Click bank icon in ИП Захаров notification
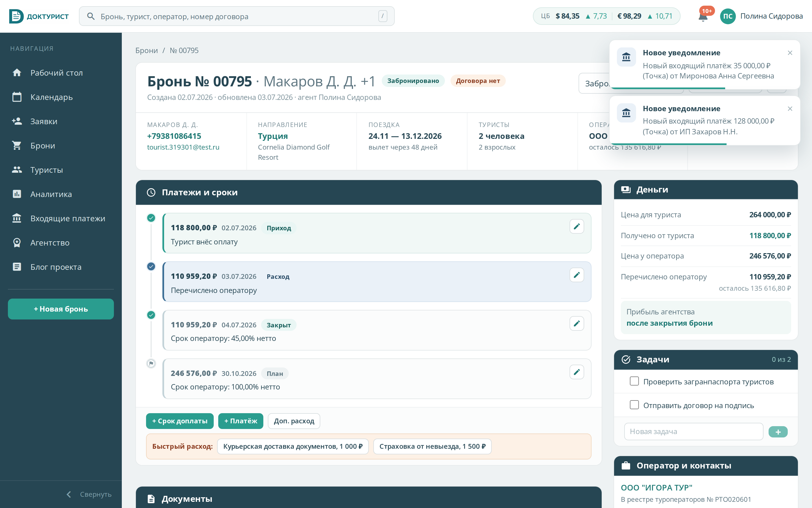This screenshot has width=812, height=508. point(626,113)
